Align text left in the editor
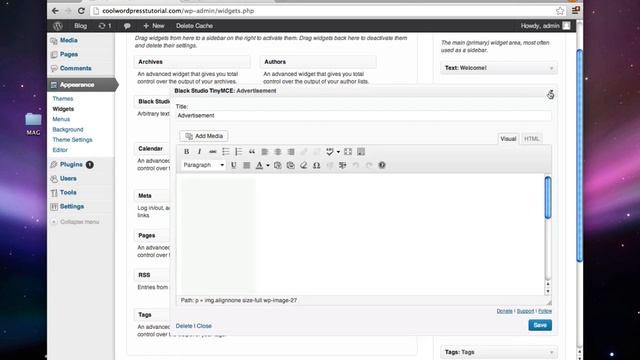 point(265,152)
